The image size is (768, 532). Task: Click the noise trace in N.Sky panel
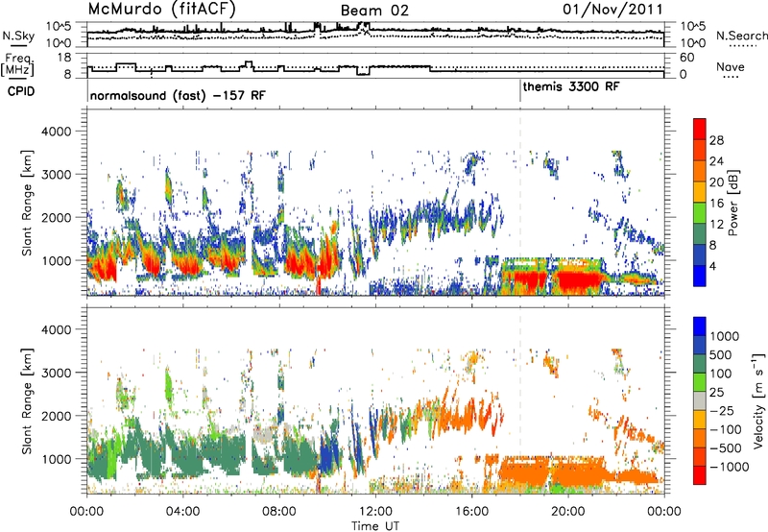coord(375,31)
